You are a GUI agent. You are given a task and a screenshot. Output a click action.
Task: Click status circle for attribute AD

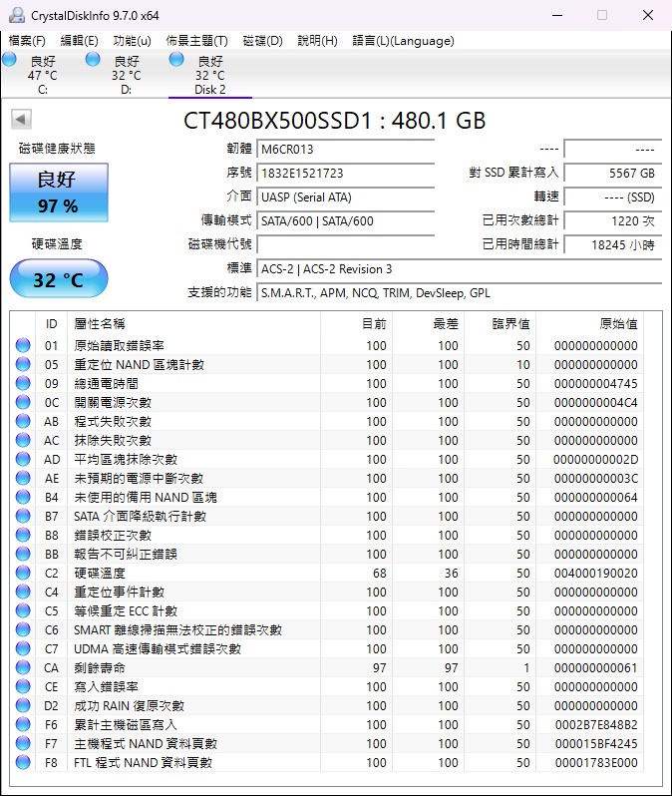click(x=23, y=459)
